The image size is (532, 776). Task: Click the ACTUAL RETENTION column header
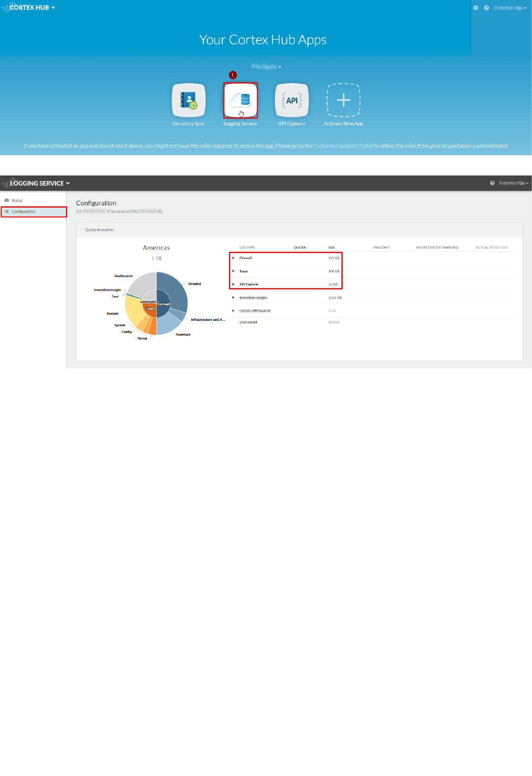point(491,248)
